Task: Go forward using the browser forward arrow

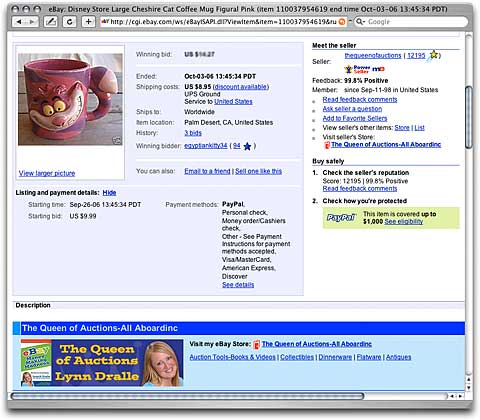Action: [x=31, y=22]
